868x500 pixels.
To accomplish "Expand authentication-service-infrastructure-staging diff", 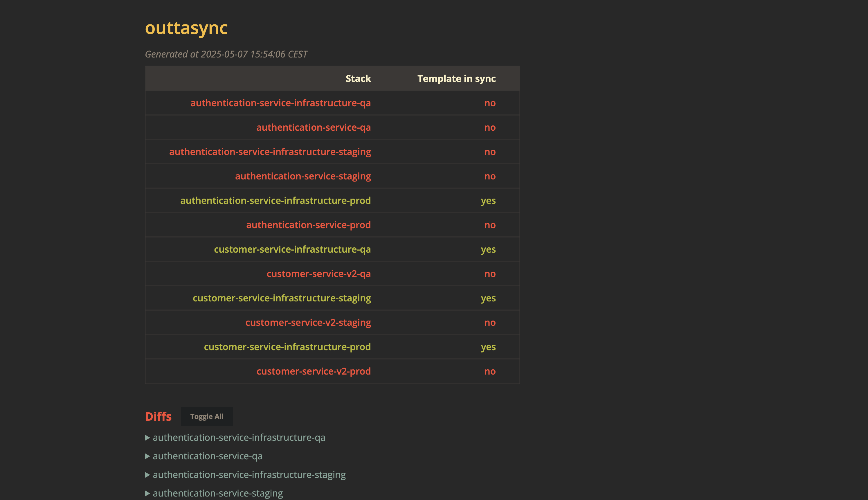I will 249,474.
